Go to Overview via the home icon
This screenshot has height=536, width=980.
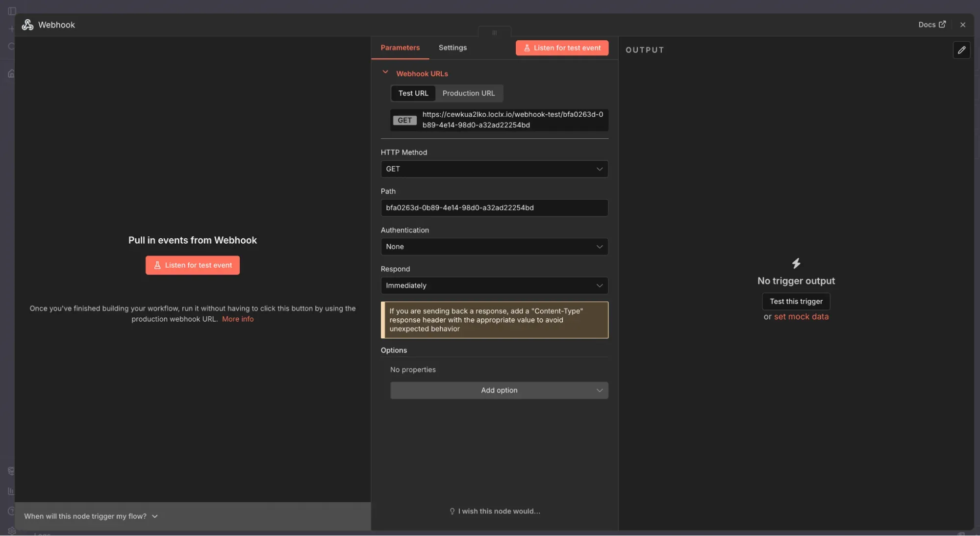coord(11,73)
